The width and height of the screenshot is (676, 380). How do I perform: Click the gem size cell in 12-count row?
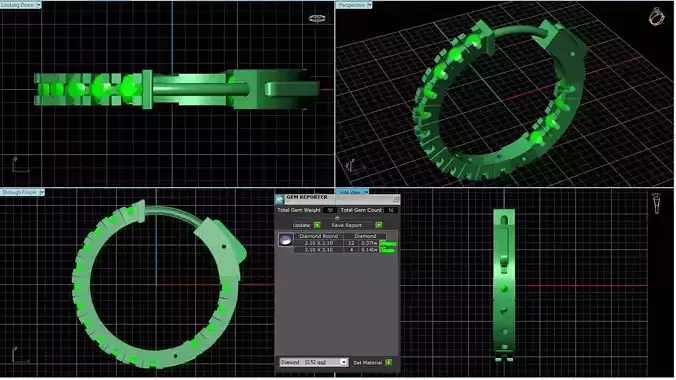click(x=319, y=243)
